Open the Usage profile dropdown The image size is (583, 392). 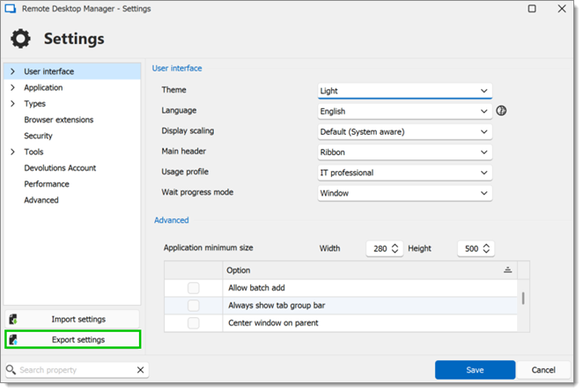click(x=405, y=173)
